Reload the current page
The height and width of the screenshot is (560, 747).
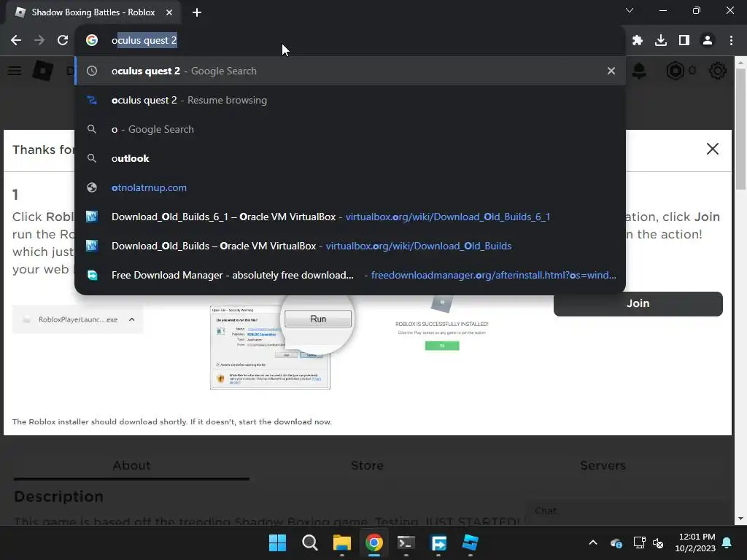(x=63, y=41)
